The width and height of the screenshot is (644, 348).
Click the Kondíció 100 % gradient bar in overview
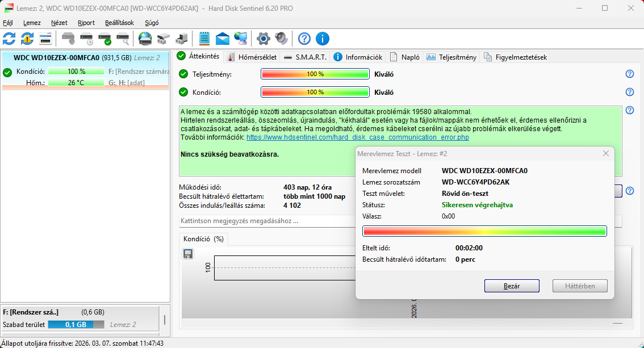tap(315, 92)
